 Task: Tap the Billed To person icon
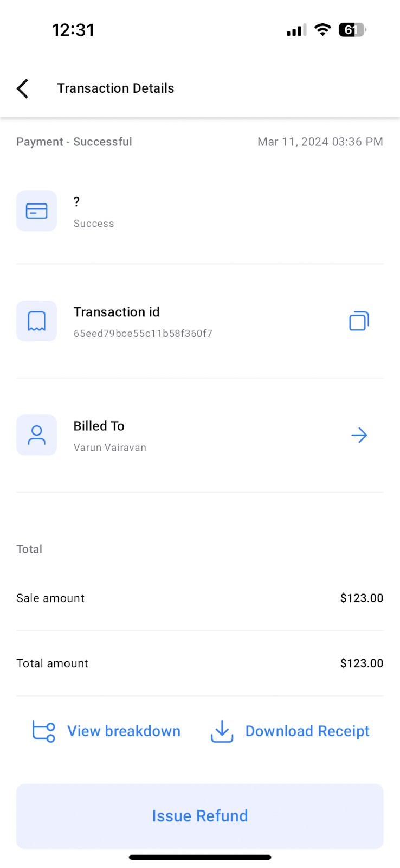pos(37,435)
